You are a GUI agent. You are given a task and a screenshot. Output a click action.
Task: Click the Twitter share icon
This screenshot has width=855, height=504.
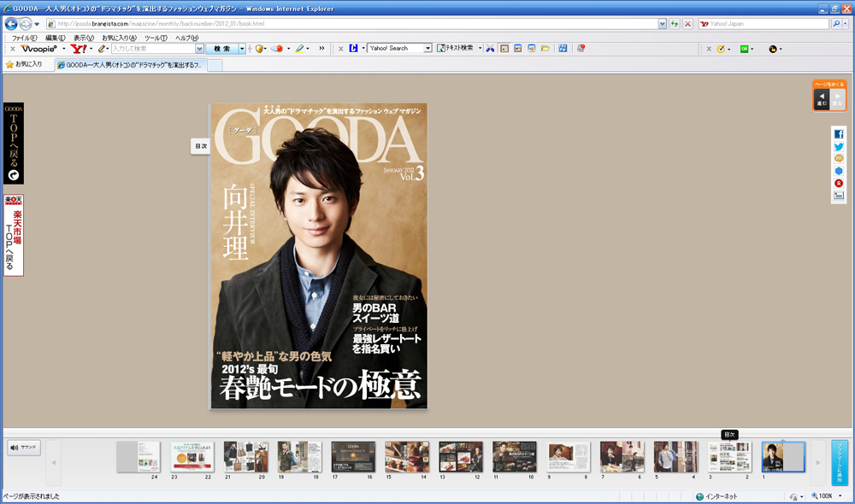[x=839, y=146]
